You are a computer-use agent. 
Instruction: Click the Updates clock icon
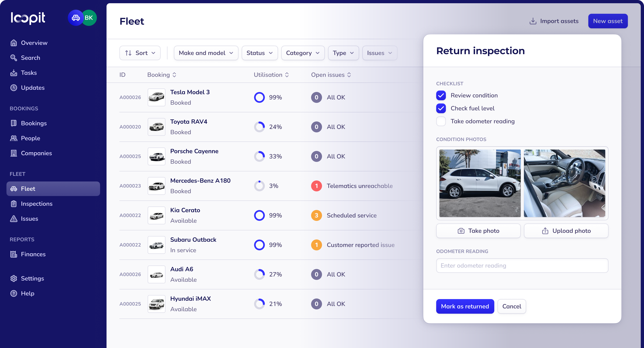[14, 88]
